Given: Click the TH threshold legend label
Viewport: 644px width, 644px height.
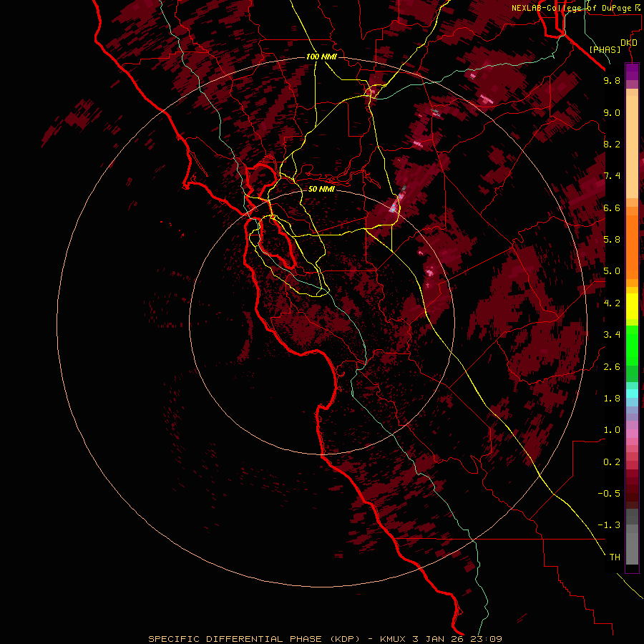Looking at the screenshot, I should tap(615, 557).
